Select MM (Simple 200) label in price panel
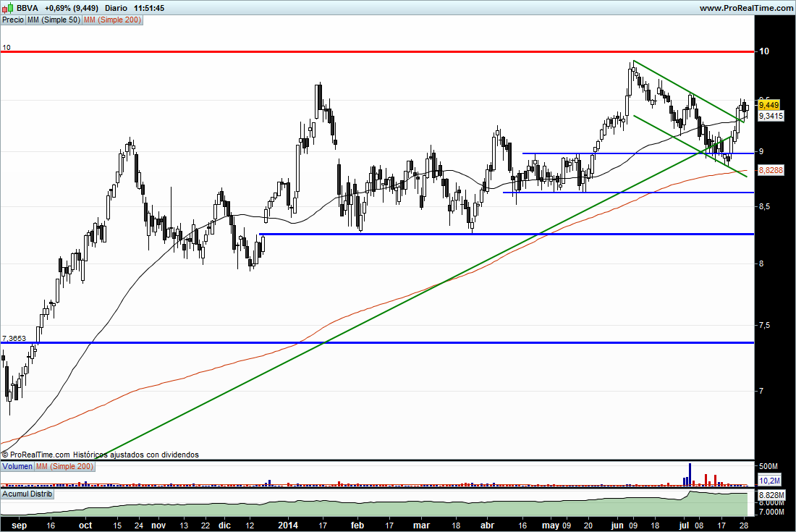 coord(113,20)
